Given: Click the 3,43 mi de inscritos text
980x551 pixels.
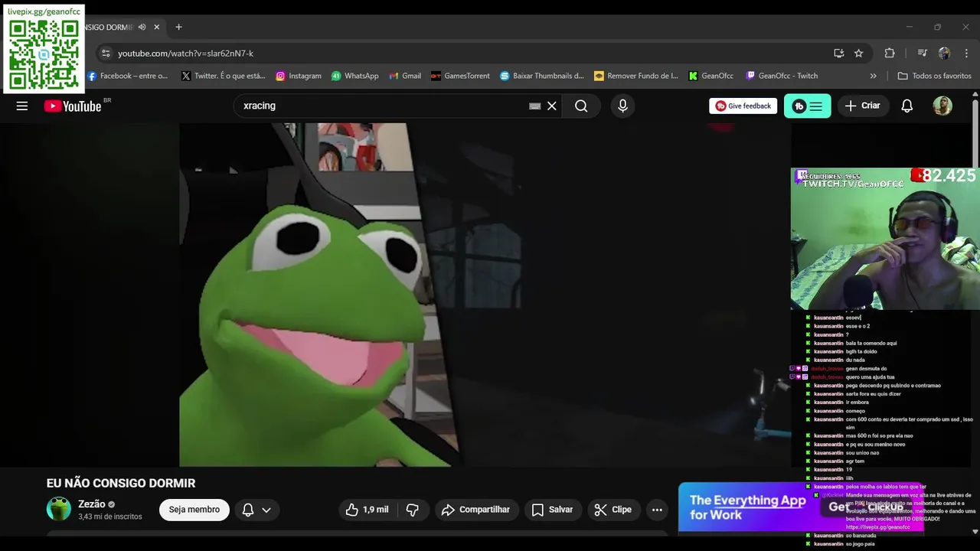Looking at the screenshot, I should (x=110, y=517).
